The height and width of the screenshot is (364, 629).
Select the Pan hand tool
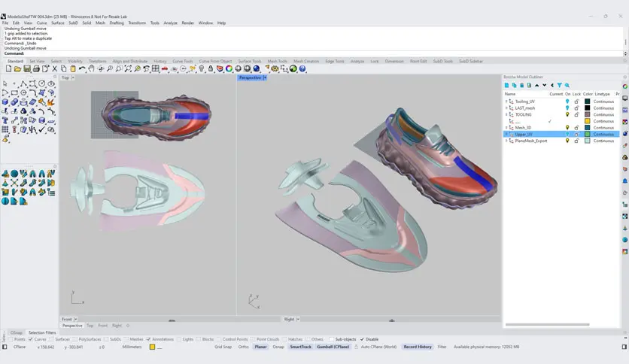coord(92,68)
